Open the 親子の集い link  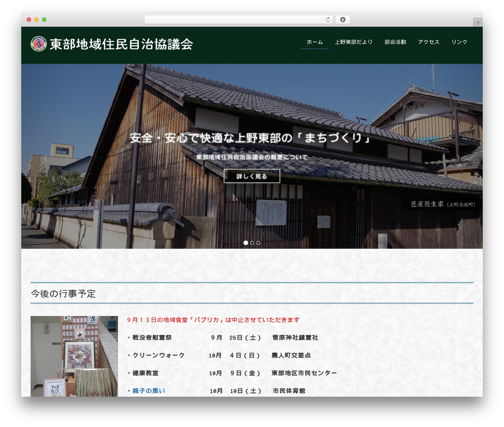[149, 391]
